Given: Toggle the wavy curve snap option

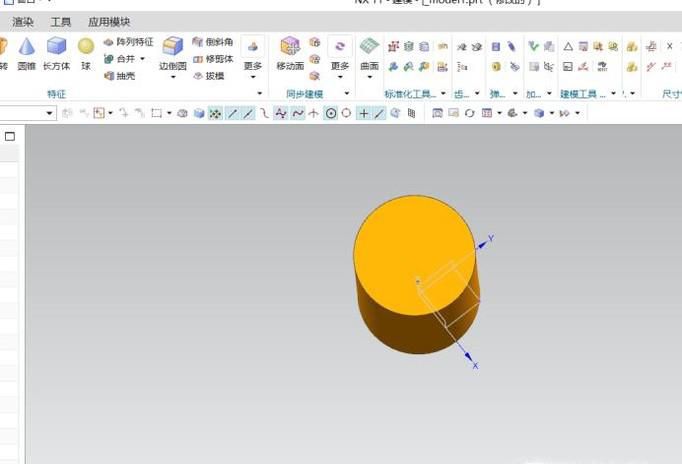Looking at the screenshot, I should tap(297, 113).
